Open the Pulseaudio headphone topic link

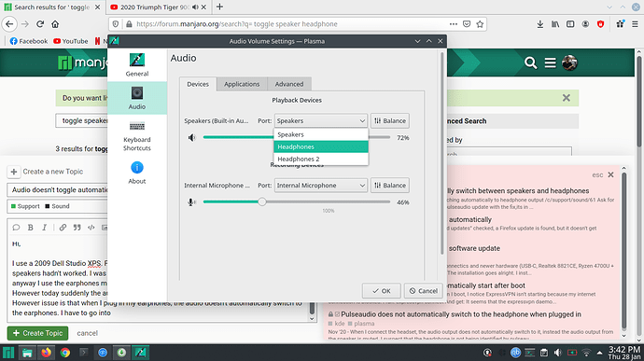click(461, 314)
